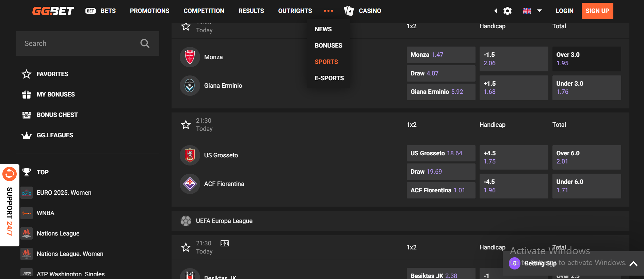Open settings gear icon in header
The image size is (644, 279).
(508, 11)
